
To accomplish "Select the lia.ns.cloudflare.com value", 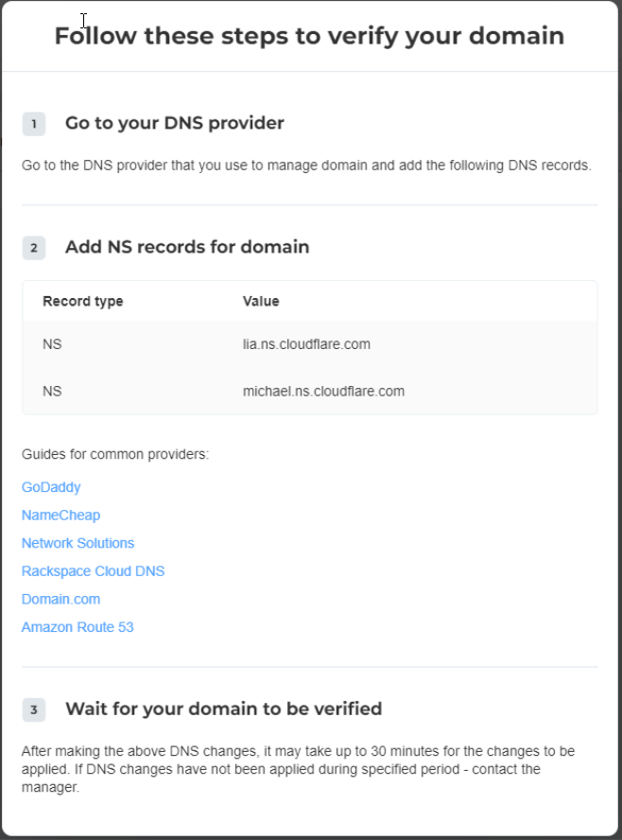I will coord(306,344).
